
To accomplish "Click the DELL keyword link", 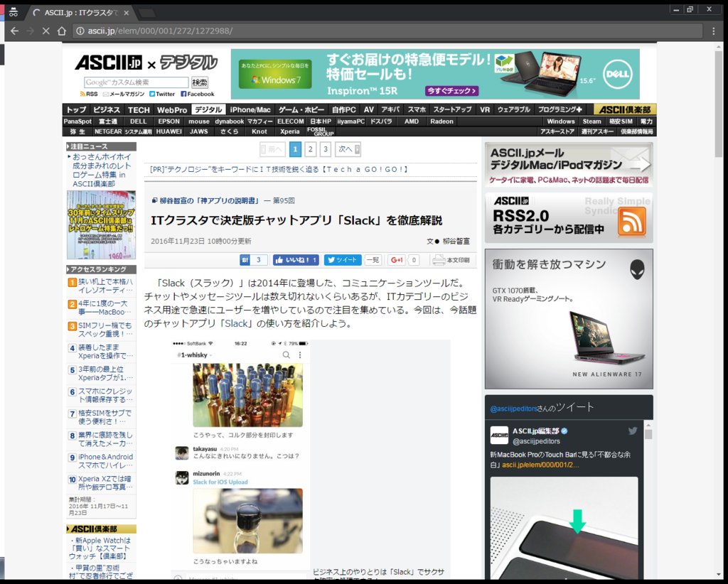I will [139, 121].
